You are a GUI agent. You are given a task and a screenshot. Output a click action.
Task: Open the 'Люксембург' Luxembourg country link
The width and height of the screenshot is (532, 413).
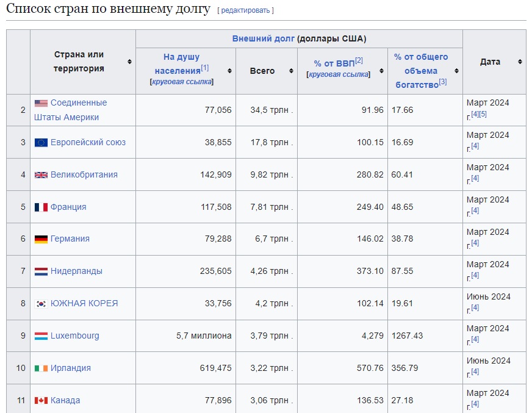coord(74,336)
